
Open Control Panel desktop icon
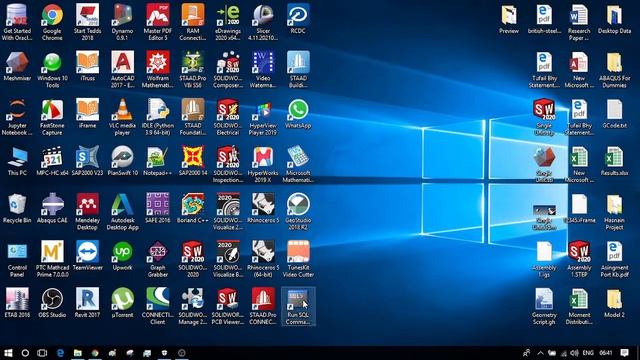(x=17, y=259)
